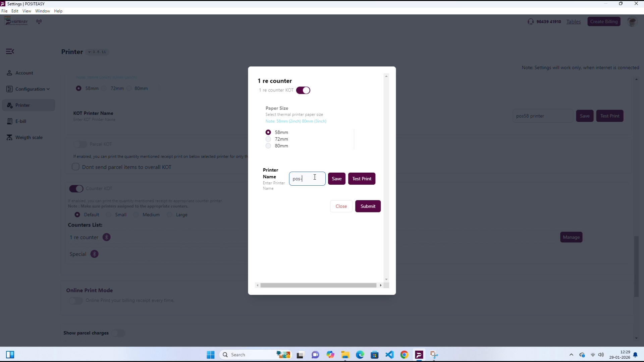Click the Weigth scale sidebar icon
The image size is (644, 362).
click(x=9, y=137)
